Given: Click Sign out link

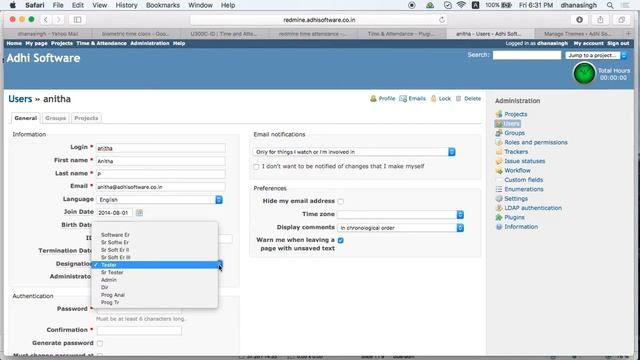Looking at the screenshot, I should (x=618, y=43).
